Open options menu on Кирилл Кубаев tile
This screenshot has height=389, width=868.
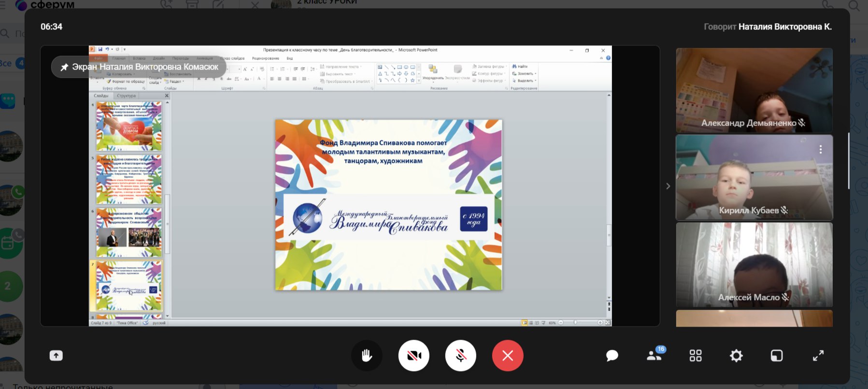point(820,150)
